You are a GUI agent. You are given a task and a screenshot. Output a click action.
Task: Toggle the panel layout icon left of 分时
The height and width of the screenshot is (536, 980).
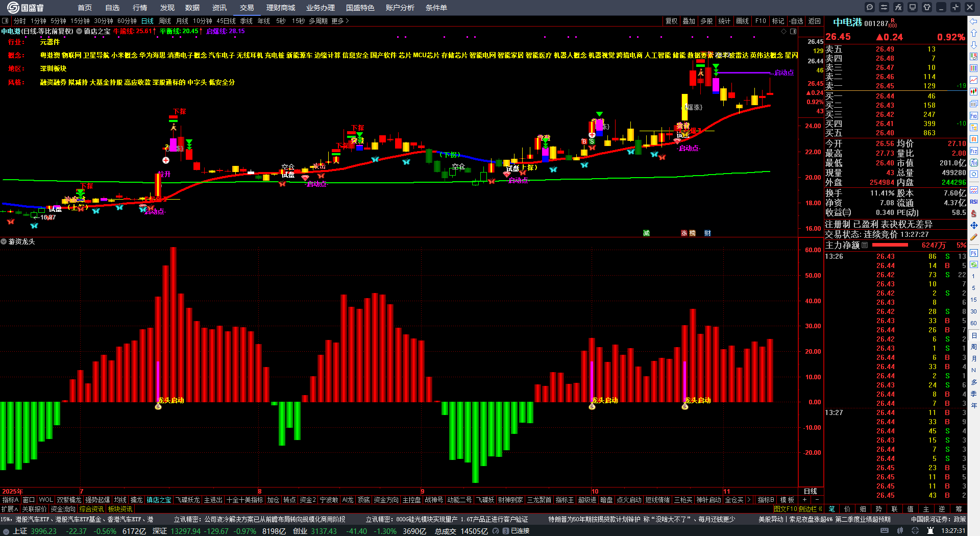tap(5, 21)
